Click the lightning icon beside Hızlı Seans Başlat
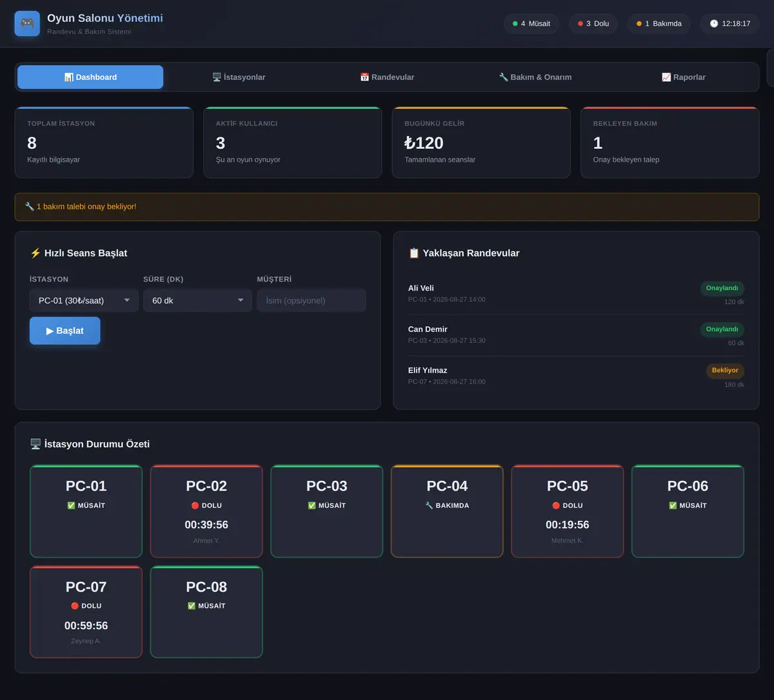This screenshot has width=774, height=700. coord(35,253)
